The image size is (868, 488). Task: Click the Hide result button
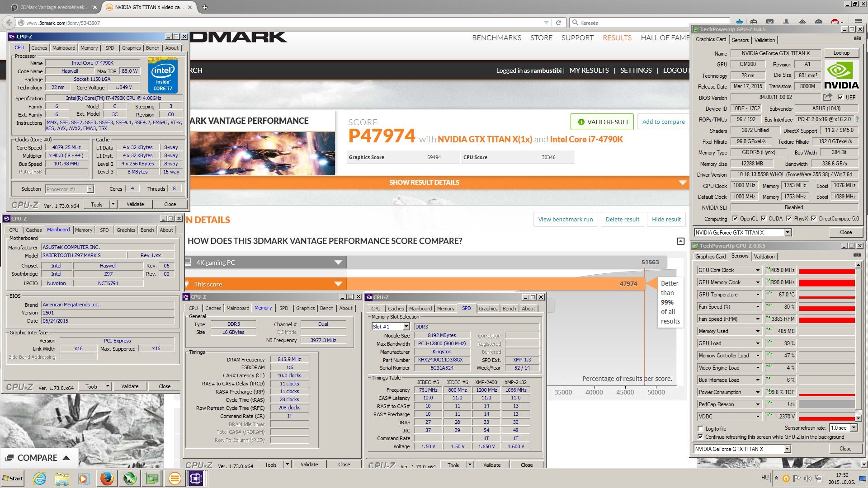point(666,220)
